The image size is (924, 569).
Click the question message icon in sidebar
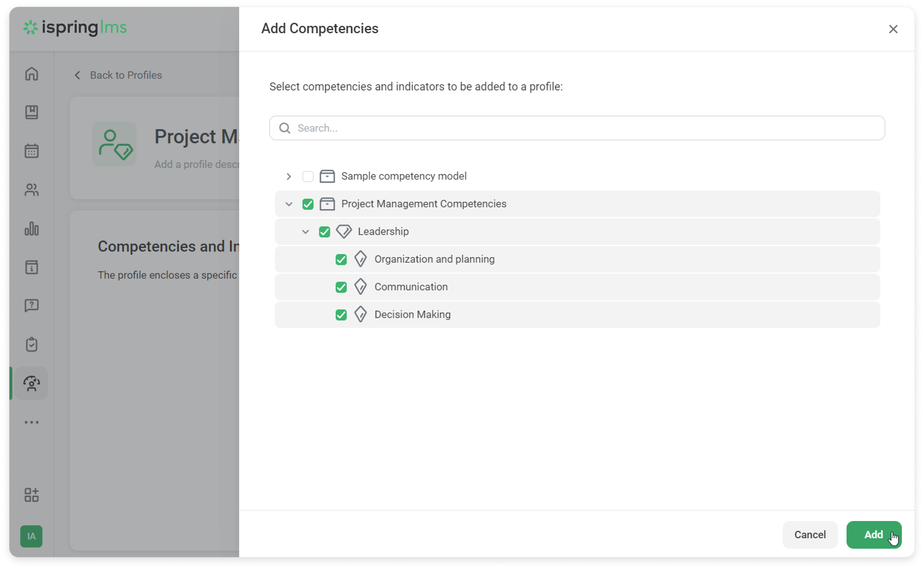coord(32,305)
